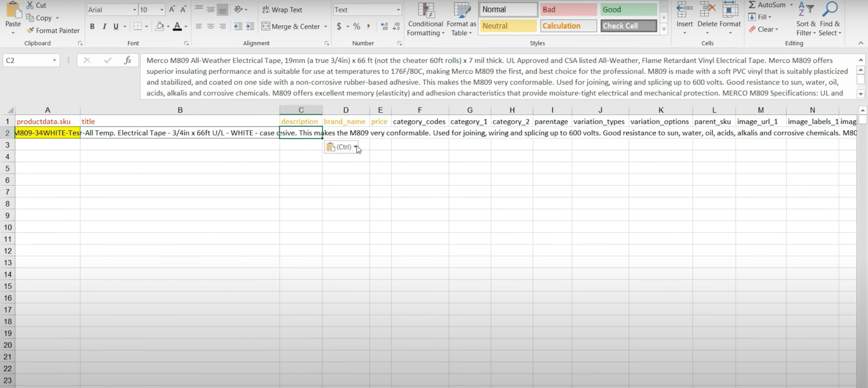This screenshot has height=388, width=868.
Task: Set middle vertical alignment
Action: coord(210,10)
